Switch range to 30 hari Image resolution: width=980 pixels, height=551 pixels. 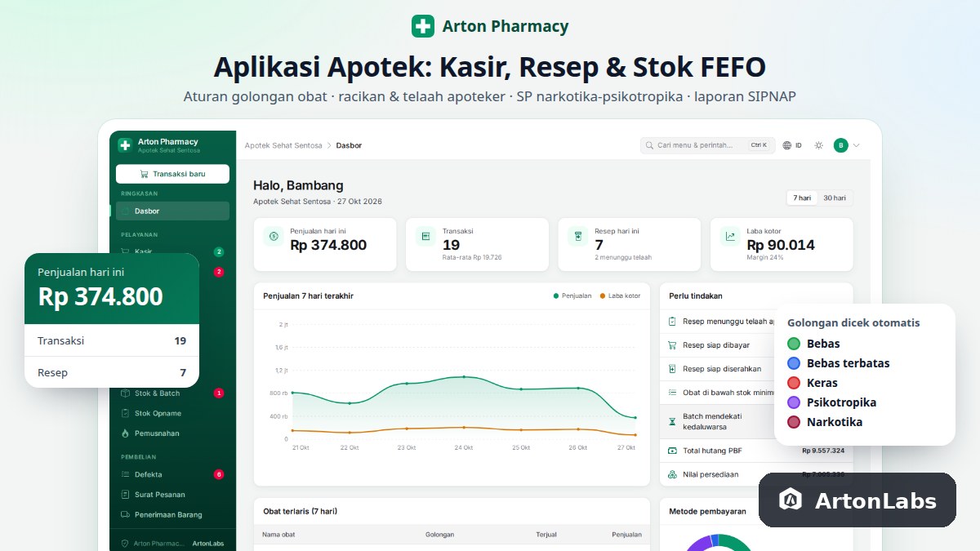[x=835, y=198]
